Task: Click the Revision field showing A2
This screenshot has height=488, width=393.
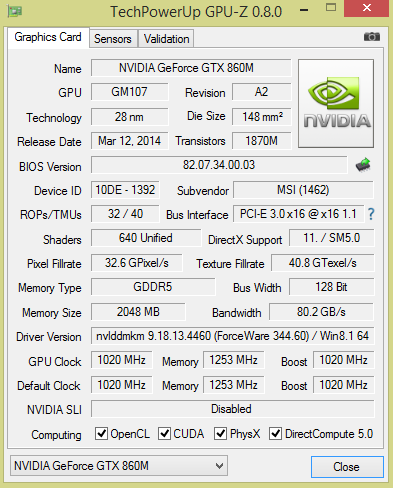Action: click(262, 92)
